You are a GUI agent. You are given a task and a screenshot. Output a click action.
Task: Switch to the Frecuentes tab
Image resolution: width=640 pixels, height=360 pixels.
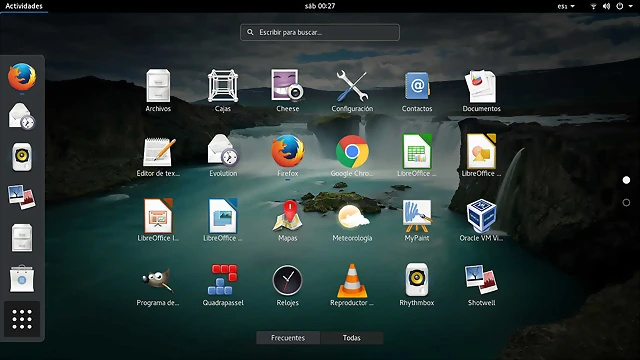pos(288,338)
